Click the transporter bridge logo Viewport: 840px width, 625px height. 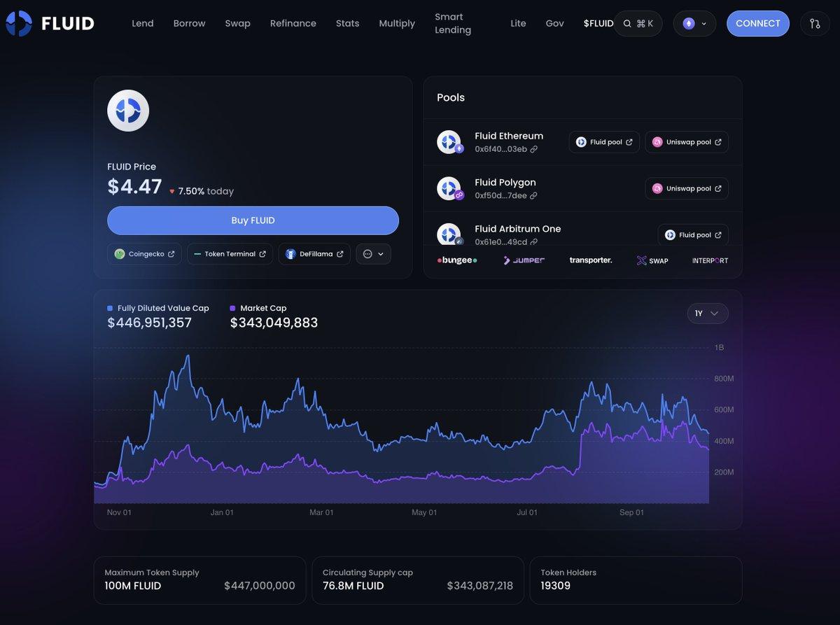tap(590, 260)
